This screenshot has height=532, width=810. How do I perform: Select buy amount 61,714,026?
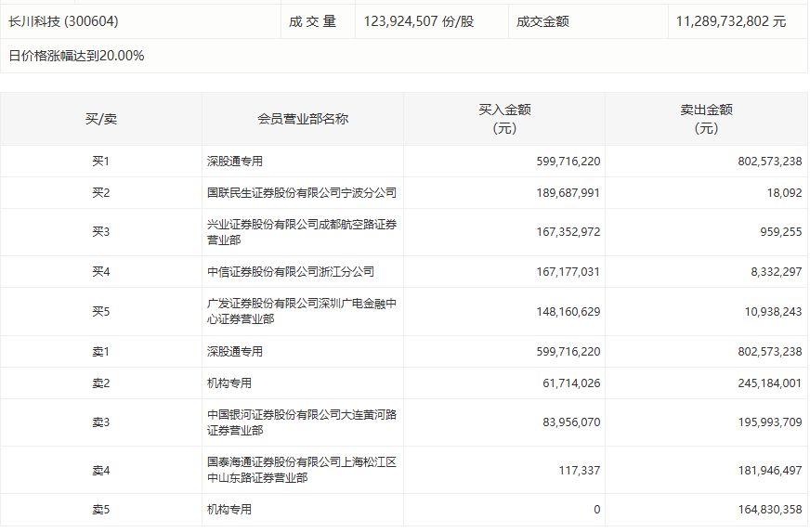pyautogui.click(x=571, y=383)
